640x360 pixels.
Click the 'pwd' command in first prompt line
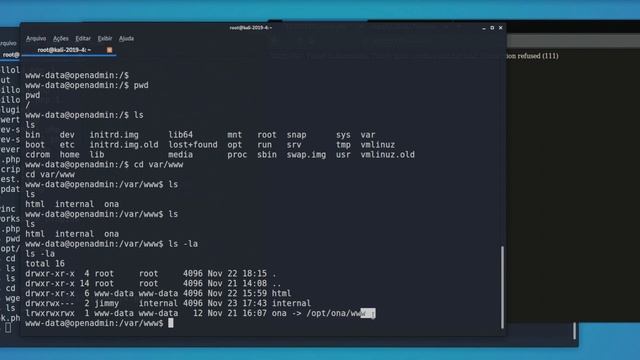coord(141,85)
